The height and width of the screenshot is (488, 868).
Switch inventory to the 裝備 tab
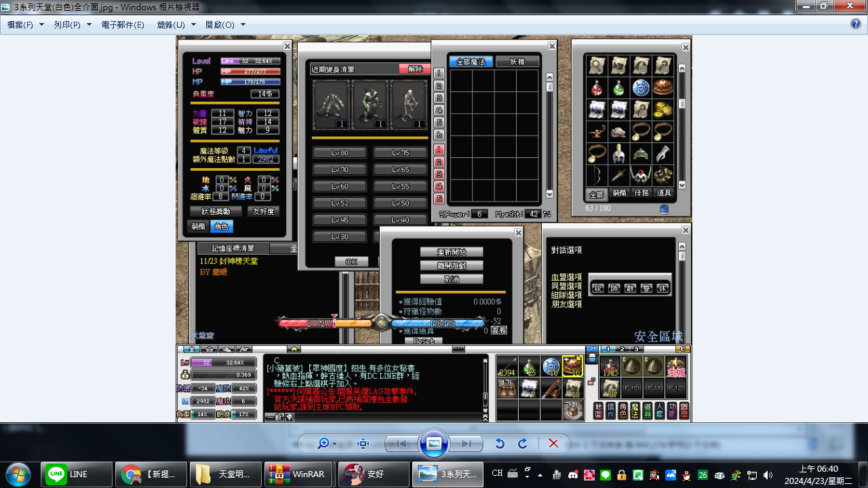coord(619,193)
